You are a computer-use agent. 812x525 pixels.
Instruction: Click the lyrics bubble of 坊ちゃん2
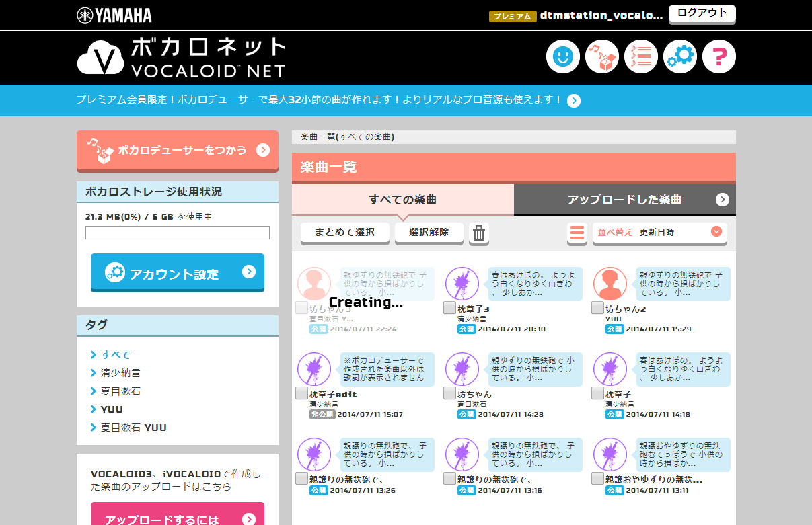[684, 284]
